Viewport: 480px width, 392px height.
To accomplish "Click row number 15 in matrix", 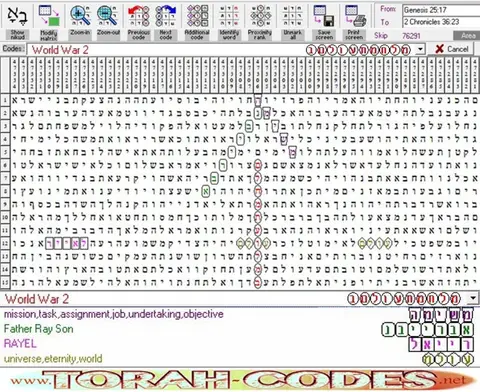I will pos(5,282).
